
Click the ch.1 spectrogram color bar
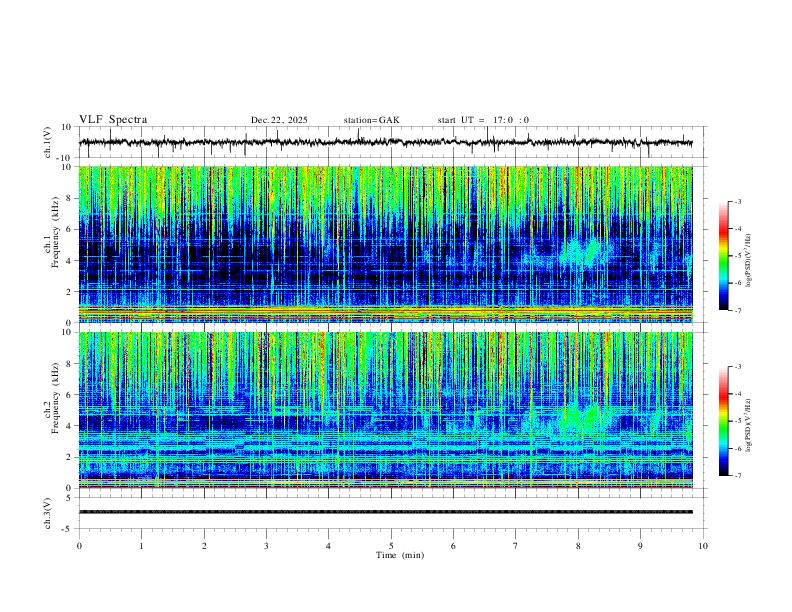coord(723,256)
